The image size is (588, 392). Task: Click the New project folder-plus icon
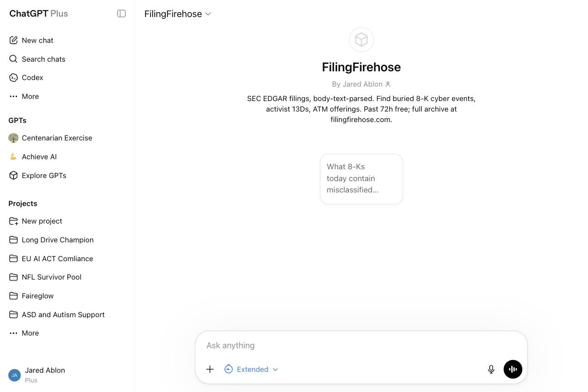pyautogui.click(x=14, y=221)
